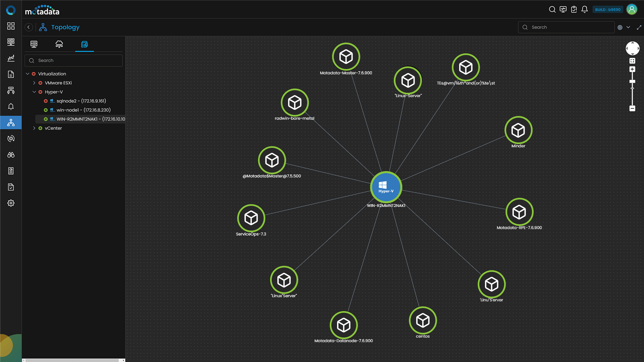The image size is (644, 362).
Task: Zoom out with the minus button
Action: click(x=632, y=108)
